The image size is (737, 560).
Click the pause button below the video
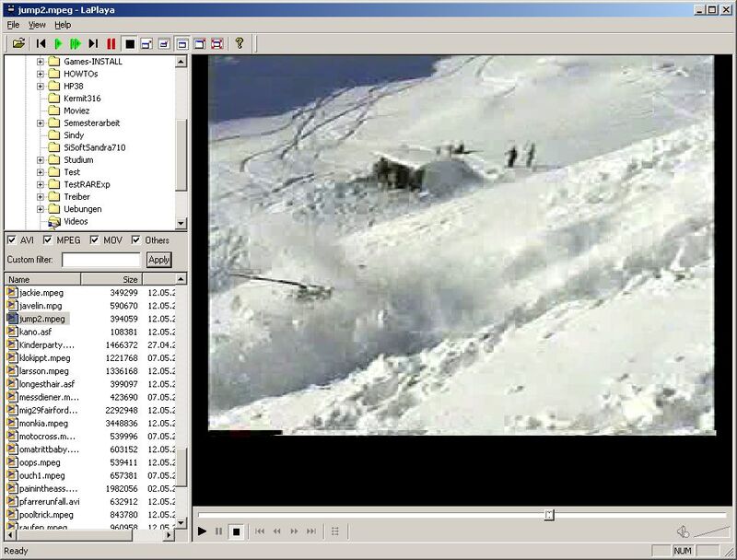pyautogui.click(x=218, y=531)
